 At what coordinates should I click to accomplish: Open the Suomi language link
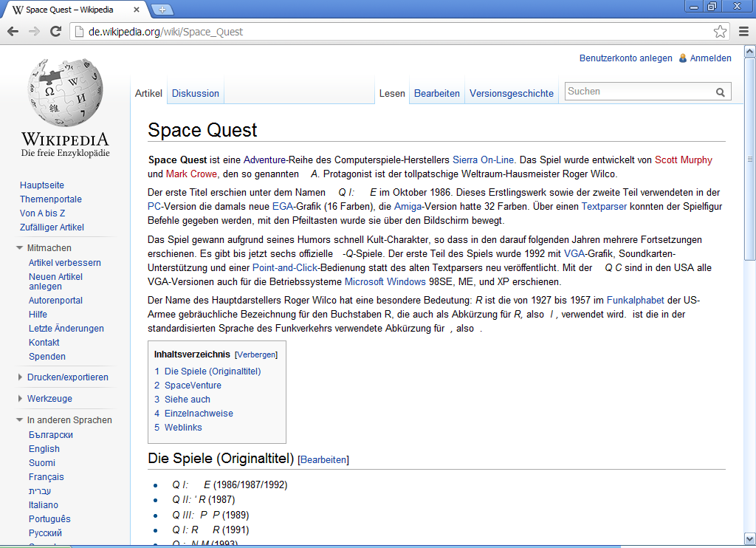coord(42,463)
